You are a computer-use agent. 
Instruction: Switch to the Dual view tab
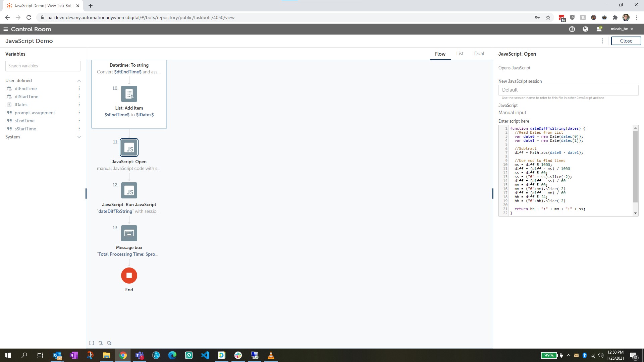point(479,54)
